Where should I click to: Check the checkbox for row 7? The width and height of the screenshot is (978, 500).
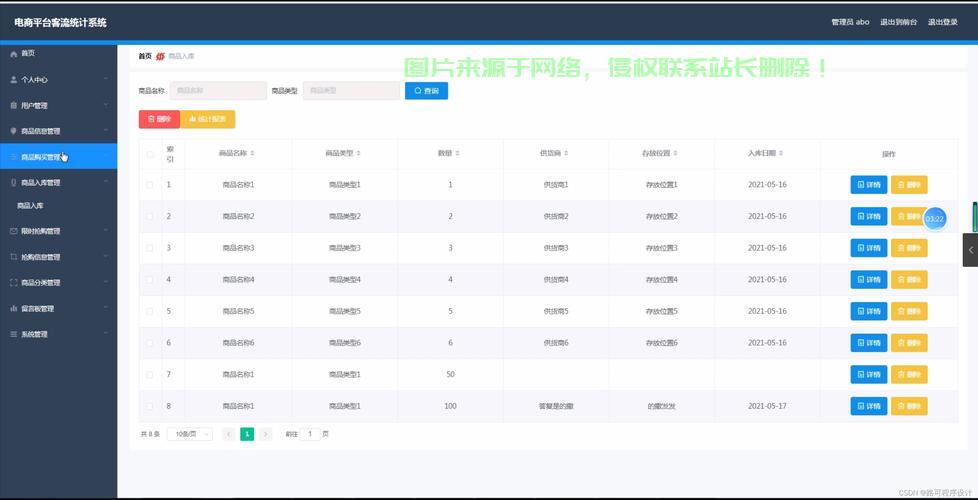(x=150, y=375)
